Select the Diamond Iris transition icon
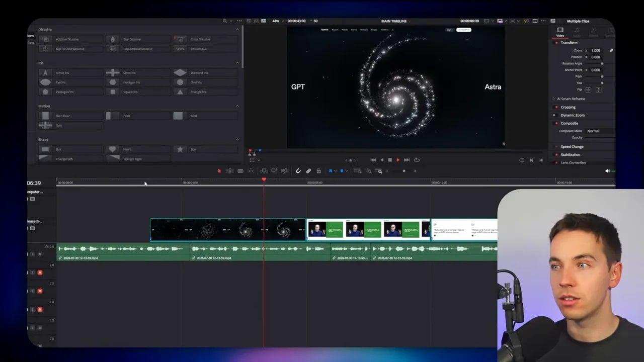 coord(180,72)
